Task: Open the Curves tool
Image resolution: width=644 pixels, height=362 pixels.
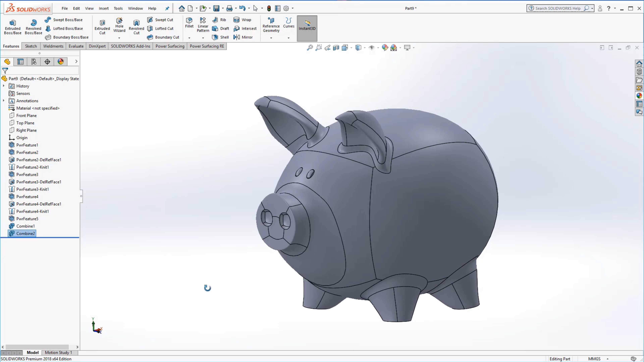Action: tap(288, 23)
